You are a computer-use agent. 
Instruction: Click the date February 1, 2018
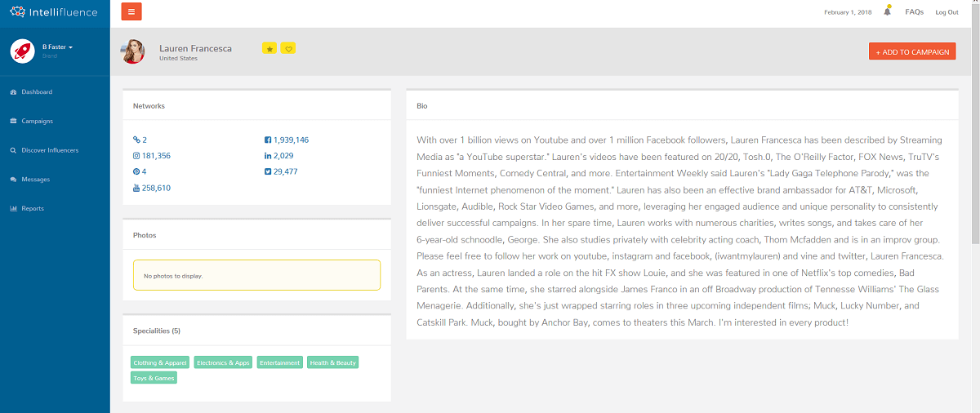(x=848, y=12)
